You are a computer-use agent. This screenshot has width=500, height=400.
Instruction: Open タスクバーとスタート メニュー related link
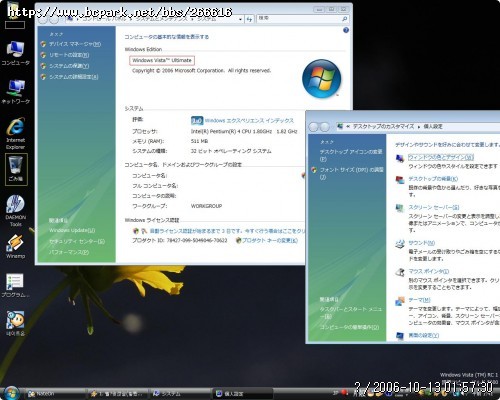[351, 312]
